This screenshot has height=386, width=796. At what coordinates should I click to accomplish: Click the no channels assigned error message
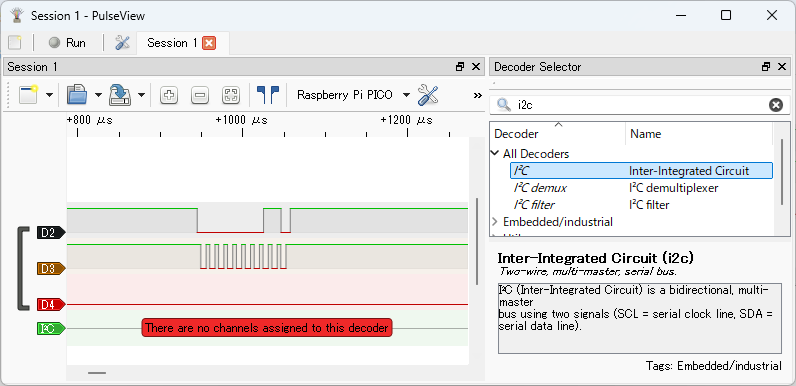(x=267, y=328)
